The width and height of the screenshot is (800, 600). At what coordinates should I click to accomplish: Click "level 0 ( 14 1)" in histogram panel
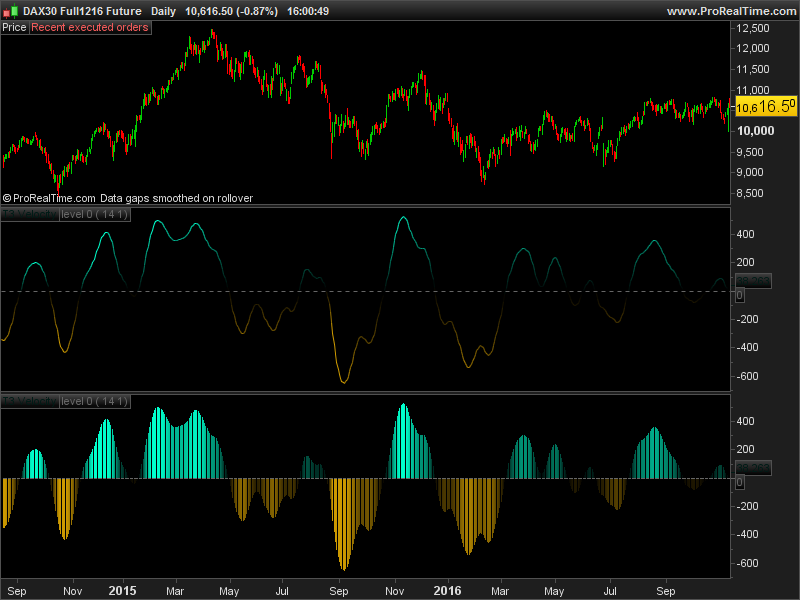(x=94, y=402)
